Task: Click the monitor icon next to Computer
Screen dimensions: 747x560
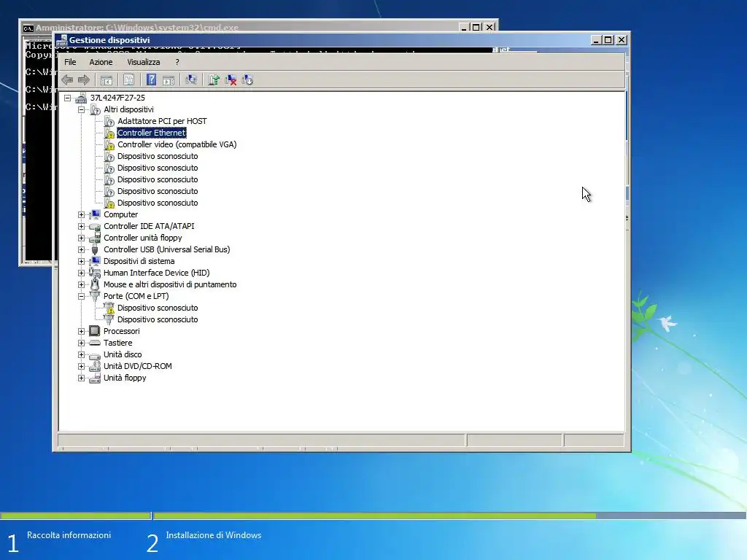Action: click(95, 215)
